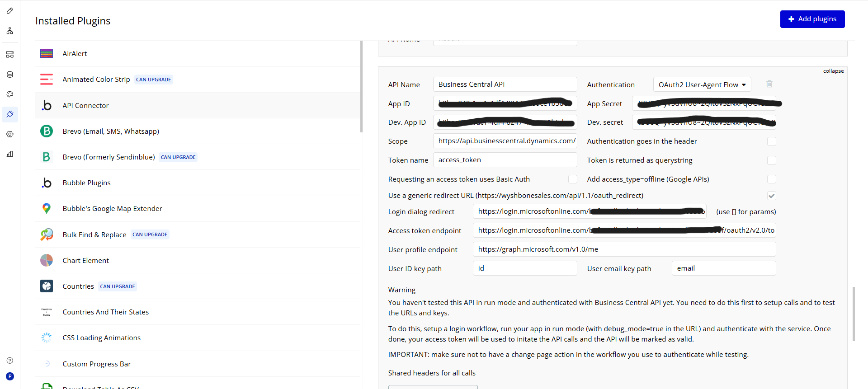Delete Business Central API via trash icon

(x=769, y=84)
